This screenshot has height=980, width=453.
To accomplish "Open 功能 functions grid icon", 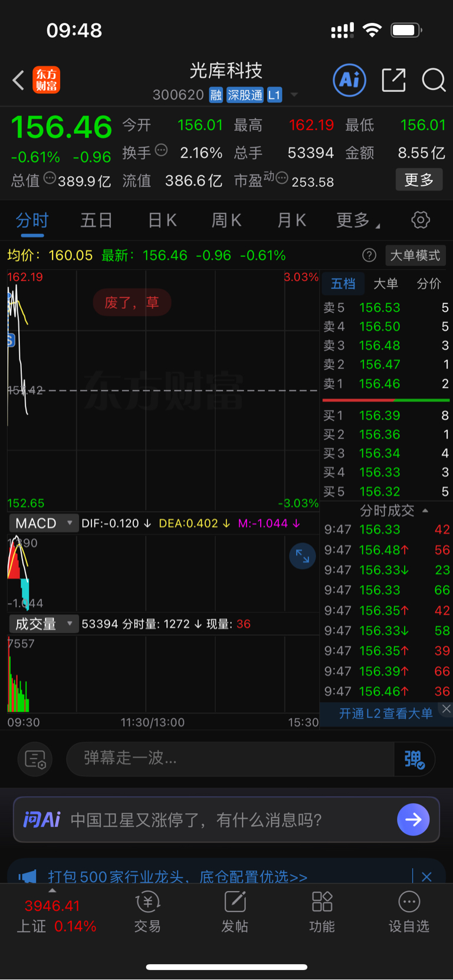I will (x=322, y=912).
